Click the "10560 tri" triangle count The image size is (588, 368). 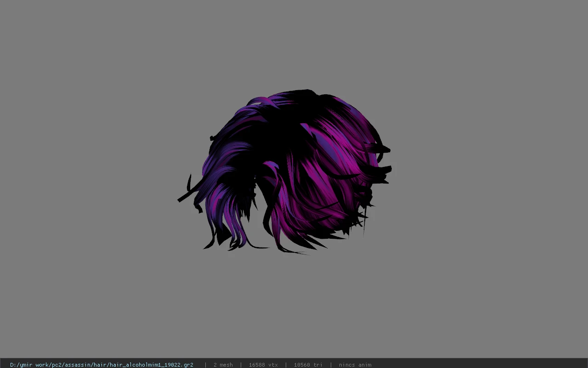pyautogui.click(x=308, y=365)
